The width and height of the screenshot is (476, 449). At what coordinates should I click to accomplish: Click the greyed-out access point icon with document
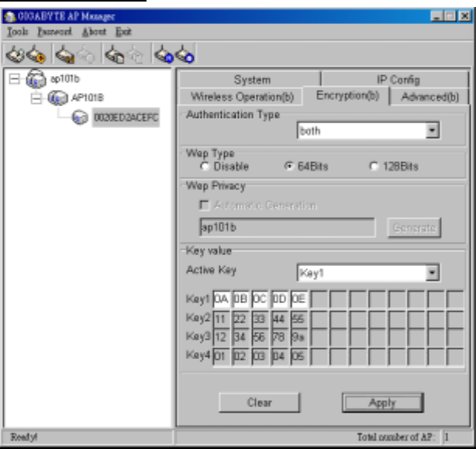[x=136, y=55]
